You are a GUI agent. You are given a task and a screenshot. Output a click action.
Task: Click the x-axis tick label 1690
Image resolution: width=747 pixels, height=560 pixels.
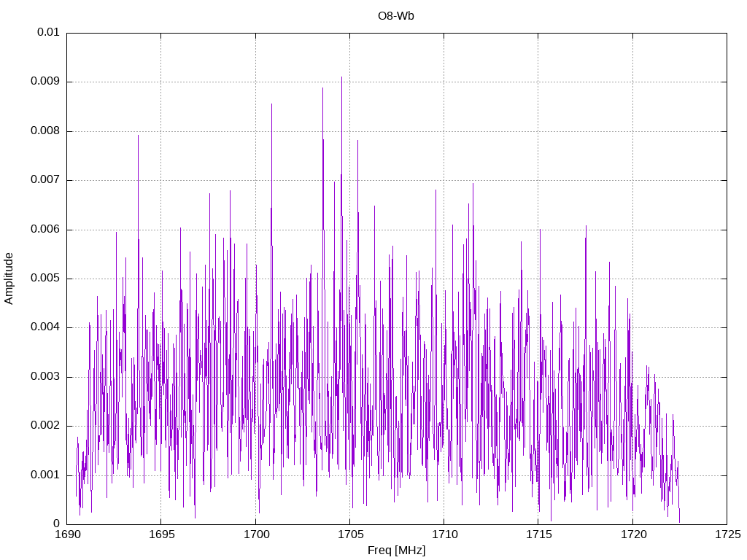point(67,534)
